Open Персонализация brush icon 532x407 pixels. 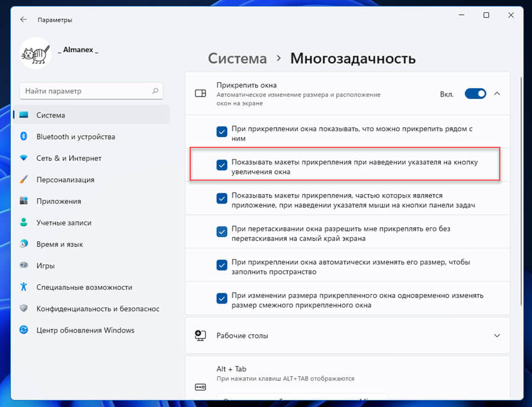point(24,179)
